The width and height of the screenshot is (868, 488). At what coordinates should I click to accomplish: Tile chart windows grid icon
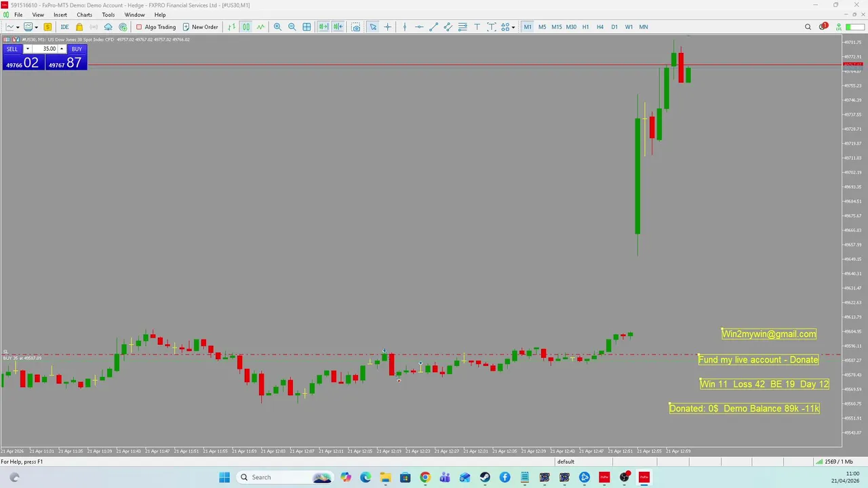307,27
